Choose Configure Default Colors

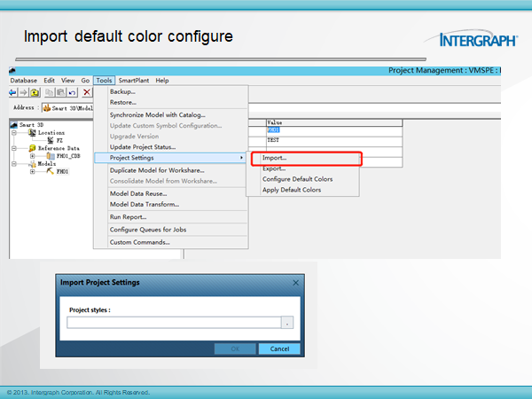click(x=302, y=179)
